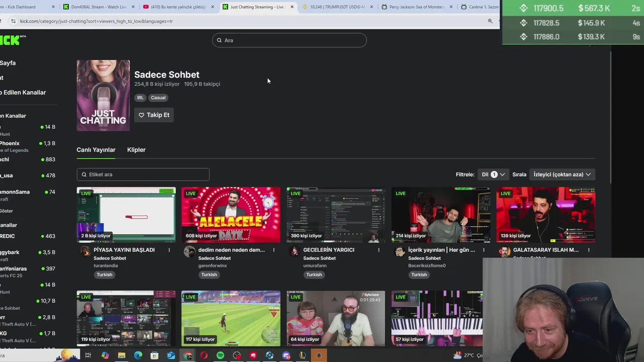Click the Etiket ara tag search field
Image resolution: width=644 pixels, height=362 pixels.
143,174
